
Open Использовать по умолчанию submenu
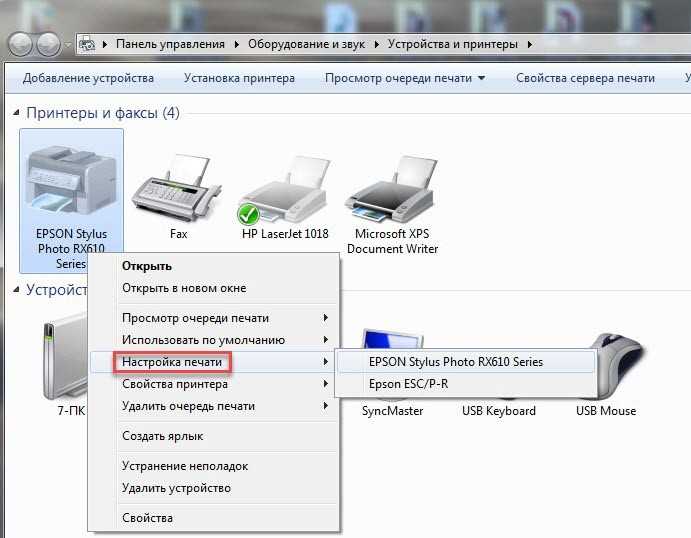tap(215, 340)
